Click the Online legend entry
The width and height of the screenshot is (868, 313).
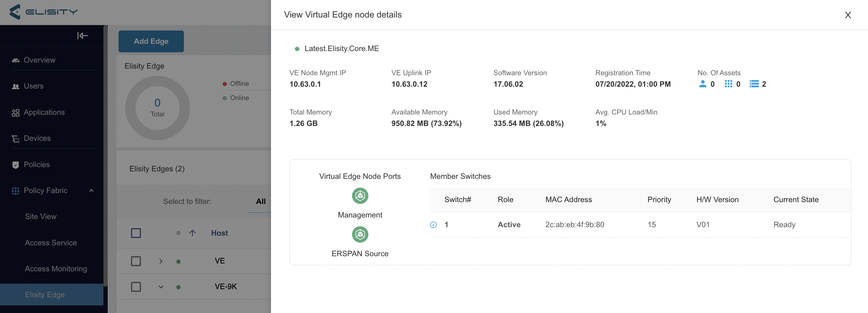coord(236,98)
